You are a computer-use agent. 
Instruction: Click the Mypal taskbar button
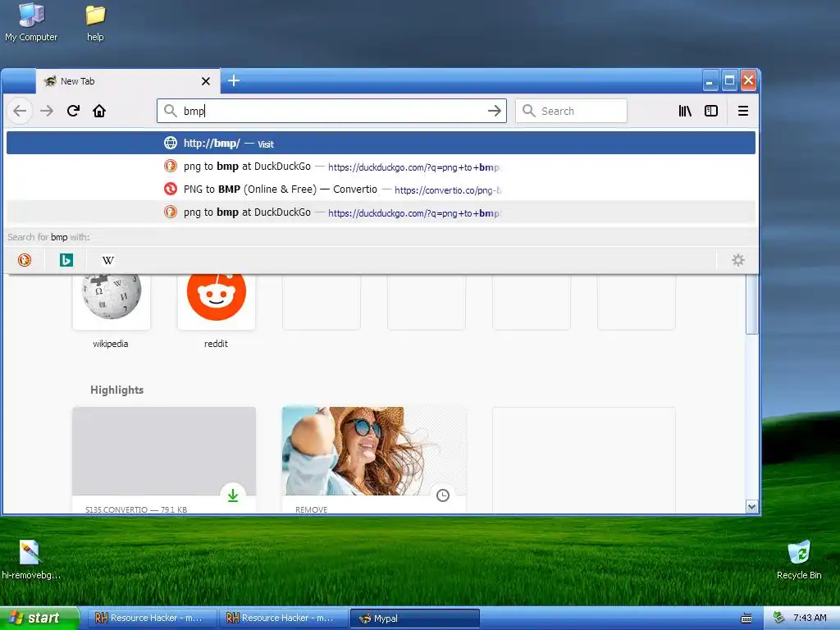click(x=414, y=619)
